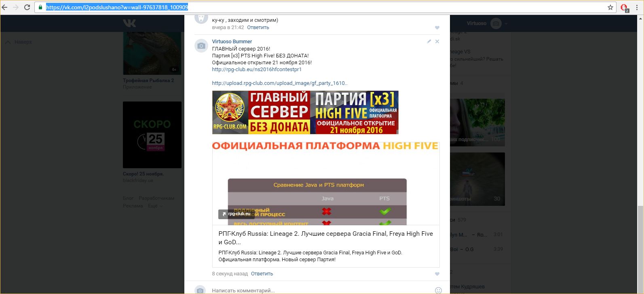644x294 pixels.
Task: Bookmark this page with the star icon
Action: pyautogui.click(x=610, y=7)
